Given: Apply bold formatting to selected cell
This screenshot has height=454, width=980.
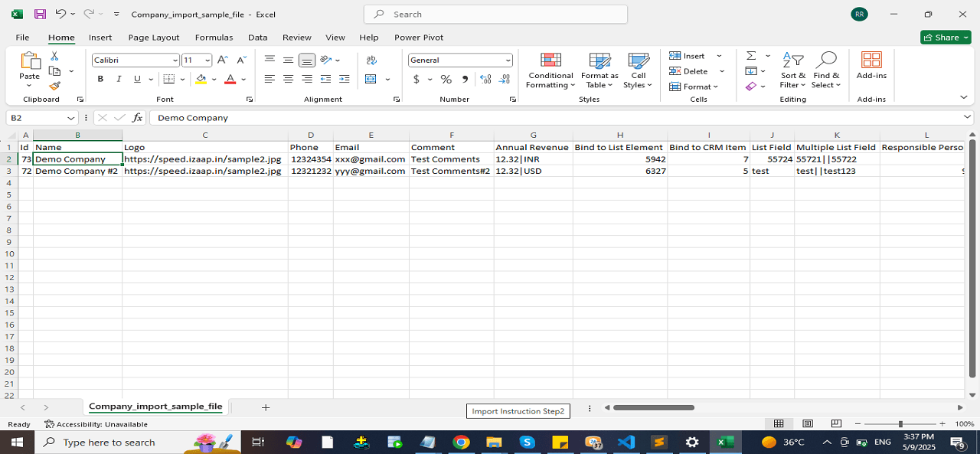Looking at the screenshot, I should [100, 78].
